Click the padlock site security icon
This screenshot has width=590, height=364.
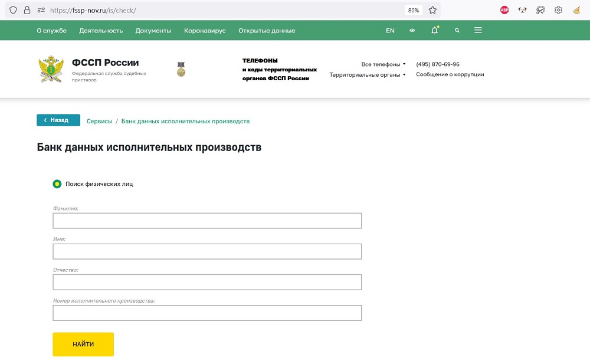coord(27,10)
